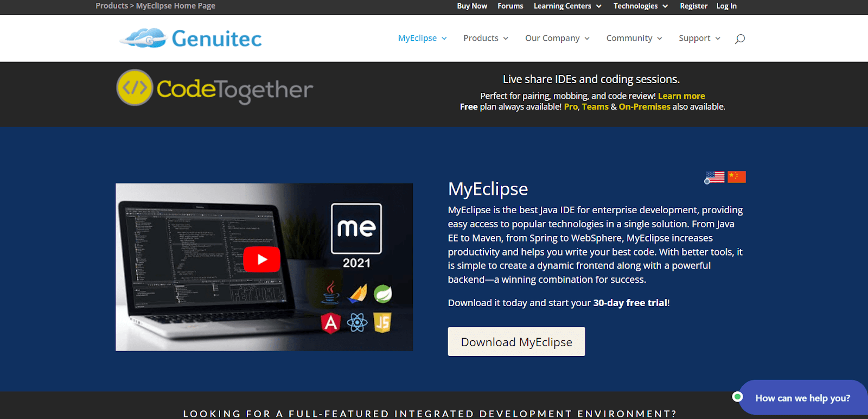Click the Spring leaf logo in thumbnail
Image resolution: width=868 pixels, height=419 pixels.
tap(383, 294)
